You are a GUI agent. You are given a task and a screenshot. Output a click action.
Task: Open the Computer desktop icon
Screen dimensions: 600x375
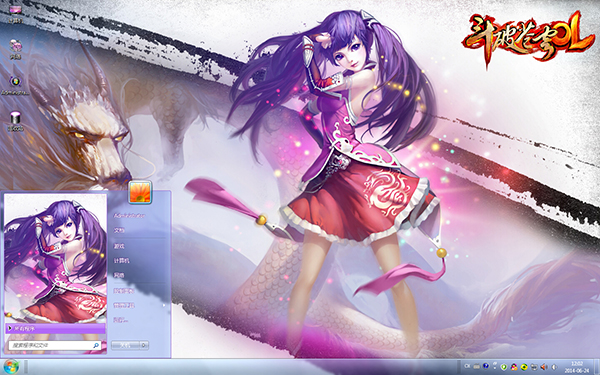click(x=15, y=12)
